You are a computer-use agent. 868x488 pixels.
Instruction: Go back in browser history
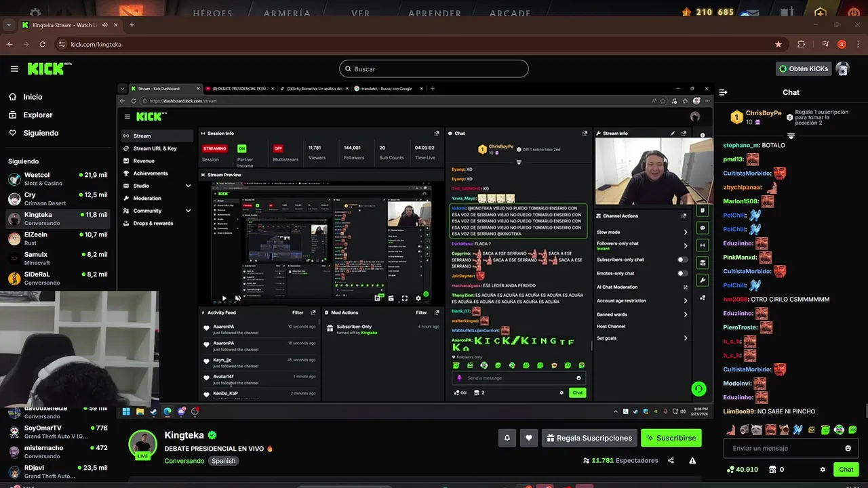[x=9, y=44]
